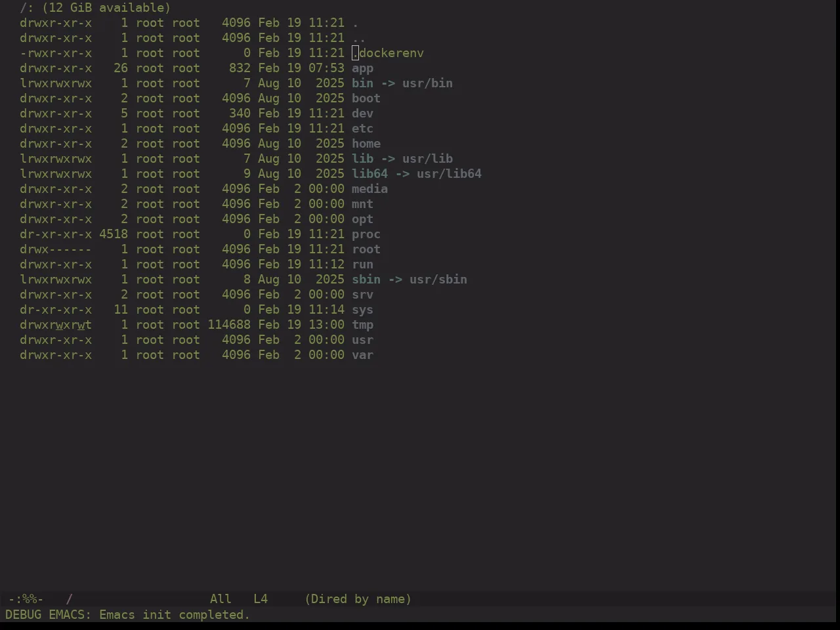Open the var directory
Viewport: 840px width, 630px height.
click(x=362, y=355)
